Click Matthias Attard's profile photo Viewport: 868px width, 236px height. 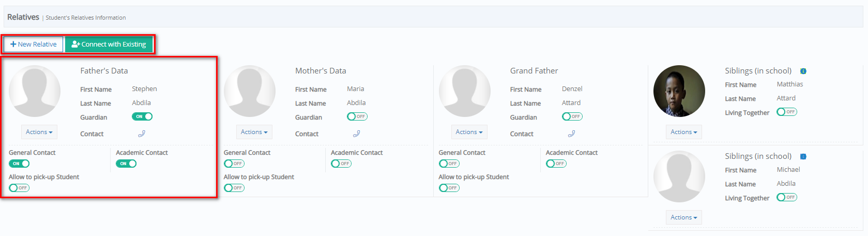click(679, 91)
